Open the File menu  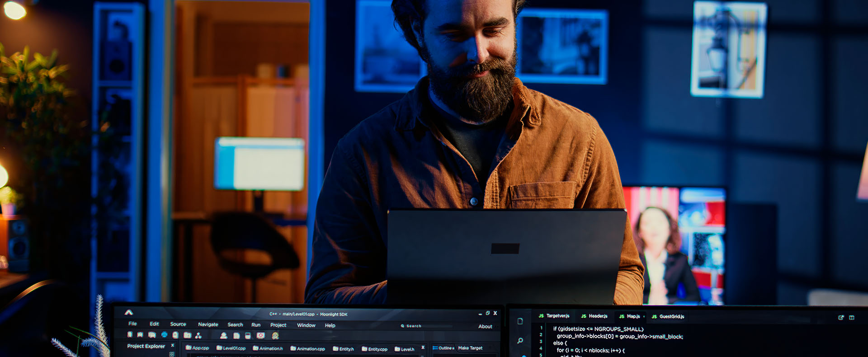(x=132, y=324)
